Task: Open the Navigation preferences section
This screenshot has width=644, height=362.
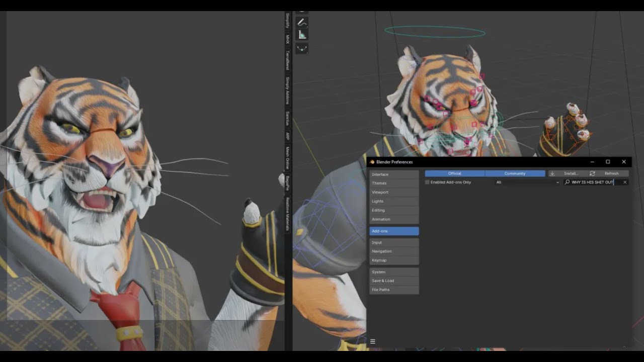Action: 394,251
